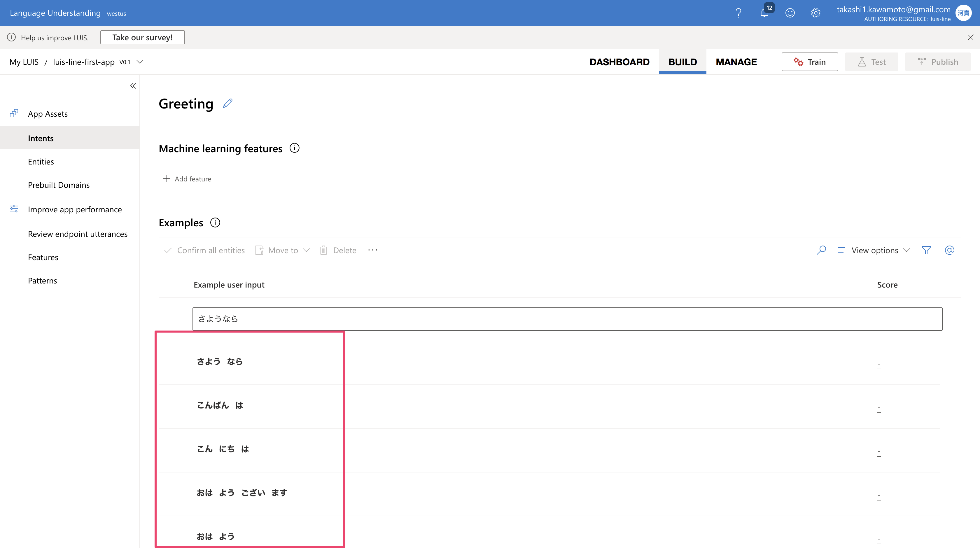Open the View options dropdown
This screenshot has width=980, height=548.
874,250
